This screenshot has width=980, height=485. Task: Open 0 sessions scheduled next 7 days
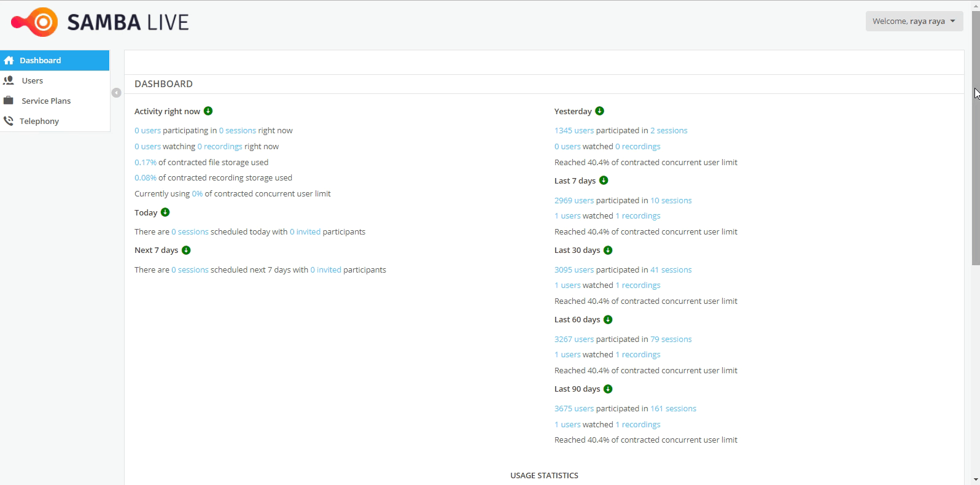[x=190, y=270]
